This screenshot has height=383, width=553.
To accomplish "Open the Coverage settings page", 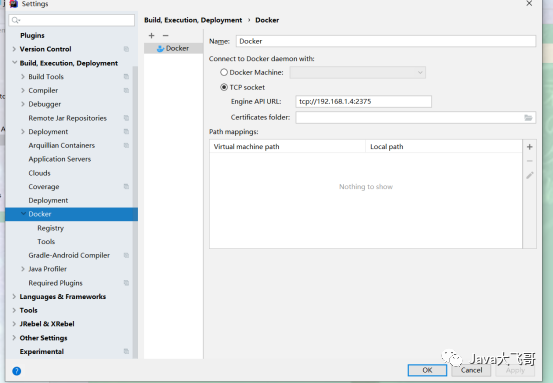I will [x=44, y=187].
